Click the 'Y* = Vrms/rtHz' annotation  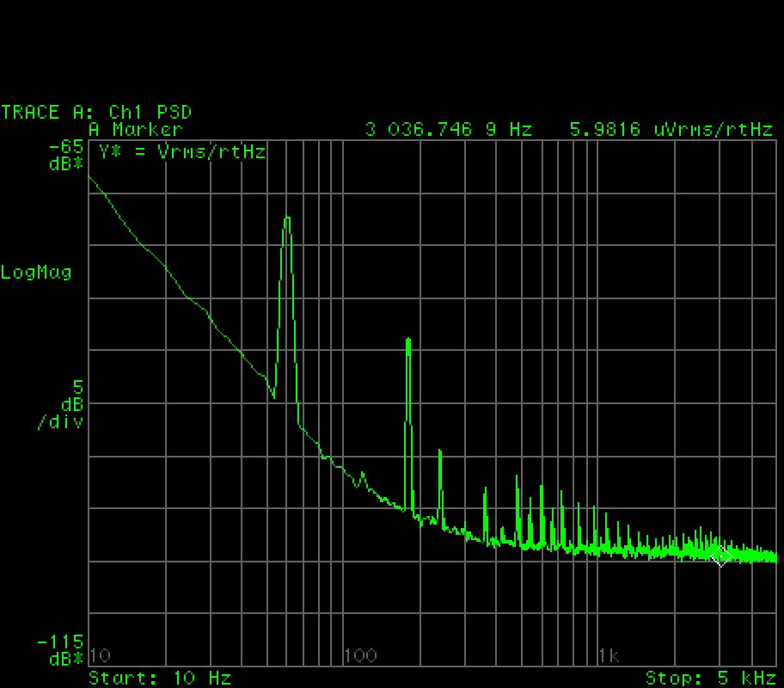click(182, 151)
